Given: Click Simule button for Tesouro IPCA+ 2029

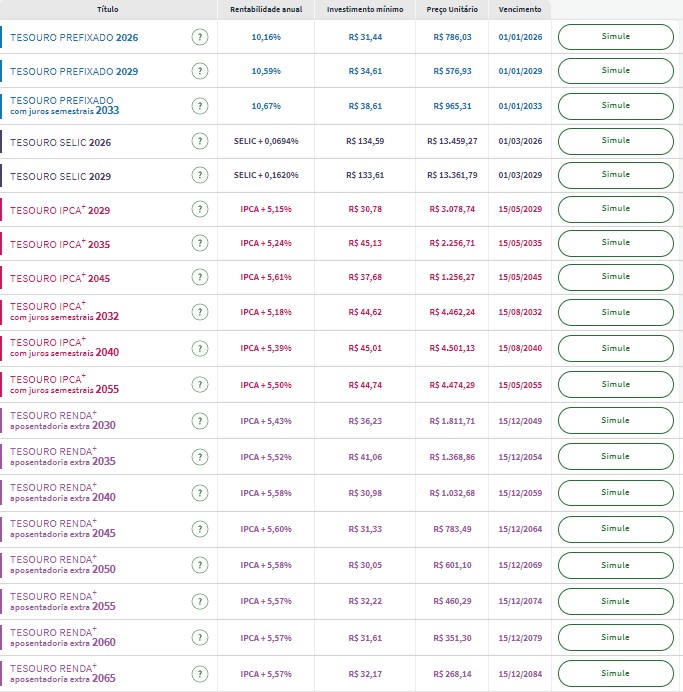Looking at the screenshot, I should 615,209.
